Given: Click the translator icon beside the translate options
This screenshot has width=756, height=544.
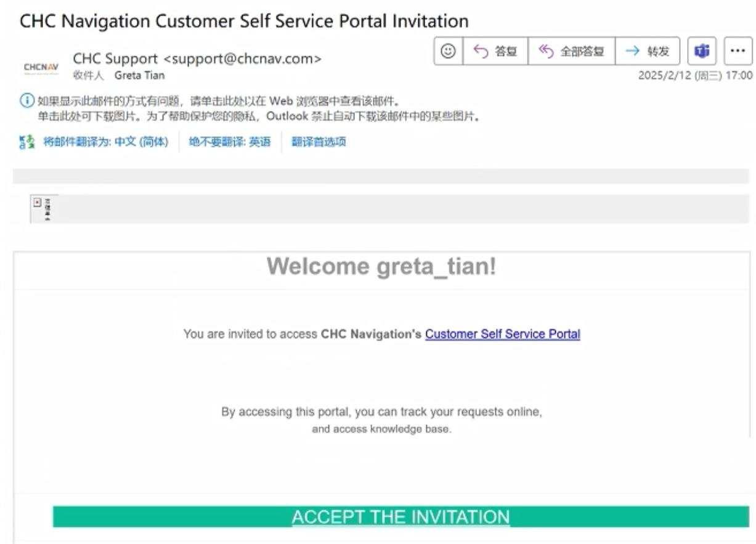Looking at the screenshot, I should pyautogui.click(x=27, y=142).
